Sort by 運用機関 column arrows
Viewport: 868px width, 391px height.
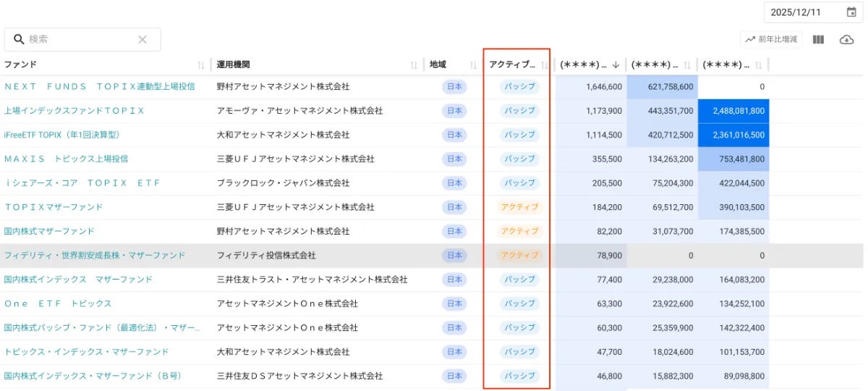tap(414, 65)
